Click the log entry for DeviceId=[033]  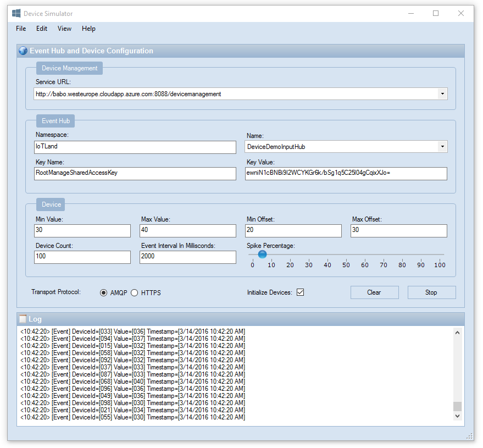133,331
